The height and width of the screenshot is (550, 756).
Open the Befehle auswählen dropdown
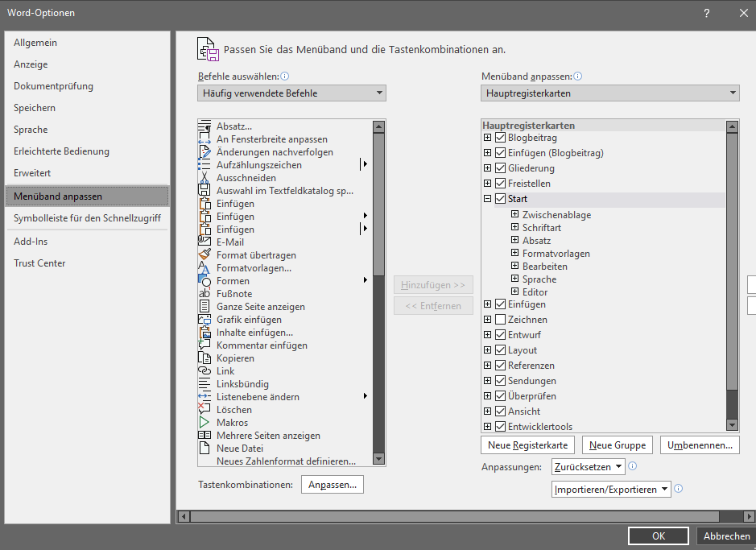tap(291, 93)
